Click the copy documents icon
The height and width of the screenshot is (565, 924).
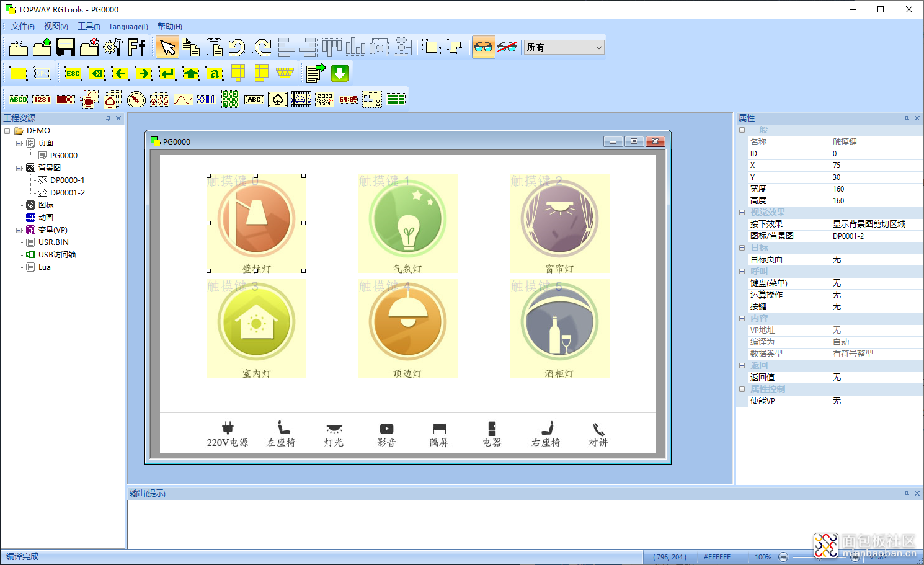190,47
